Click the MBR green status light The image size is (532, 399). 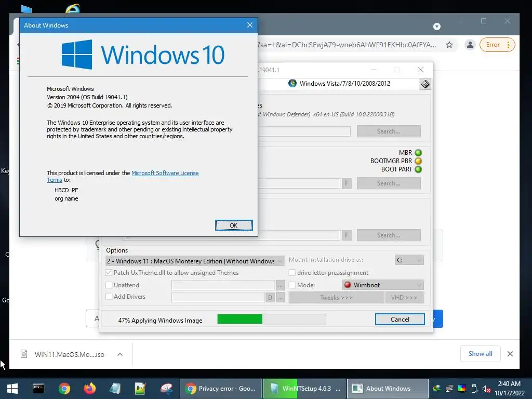418,153
